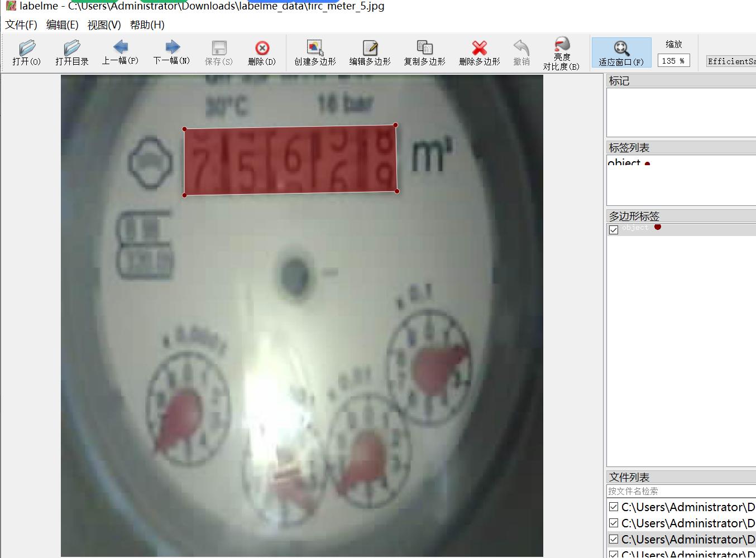The width and height of the screenshot is (756, 558).
Task: Open the 视图(V) menu
Action: (104, 25)
